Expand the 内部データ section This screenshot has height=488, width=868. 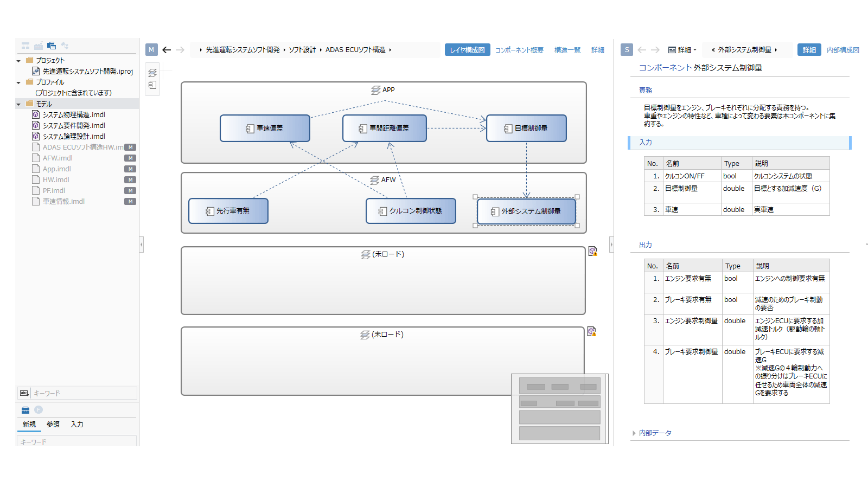pos(654,433)
